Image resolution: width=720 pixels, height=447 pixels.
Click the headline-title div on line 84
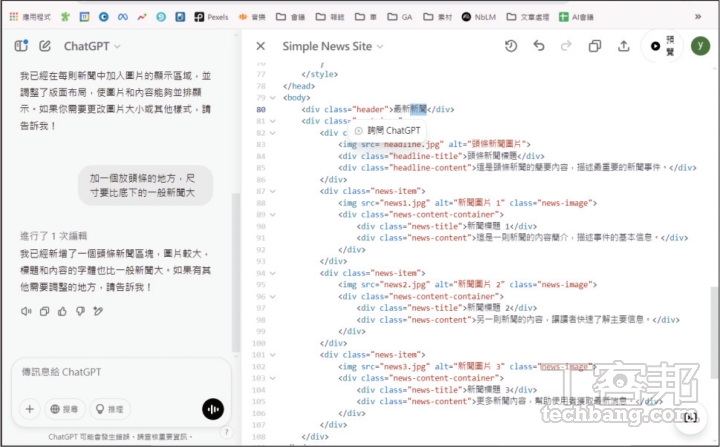point(441,156)
